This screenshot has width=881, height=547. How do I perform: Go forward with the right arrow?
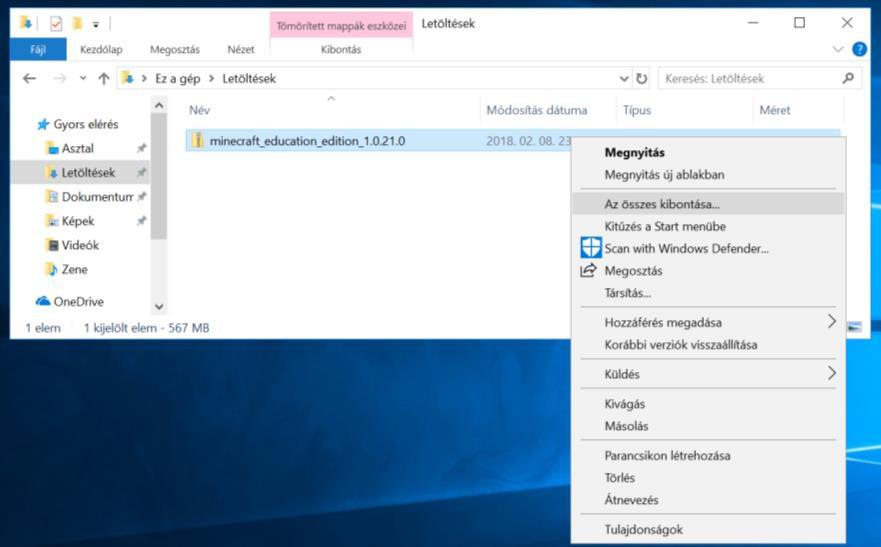[x=59, y=79]
